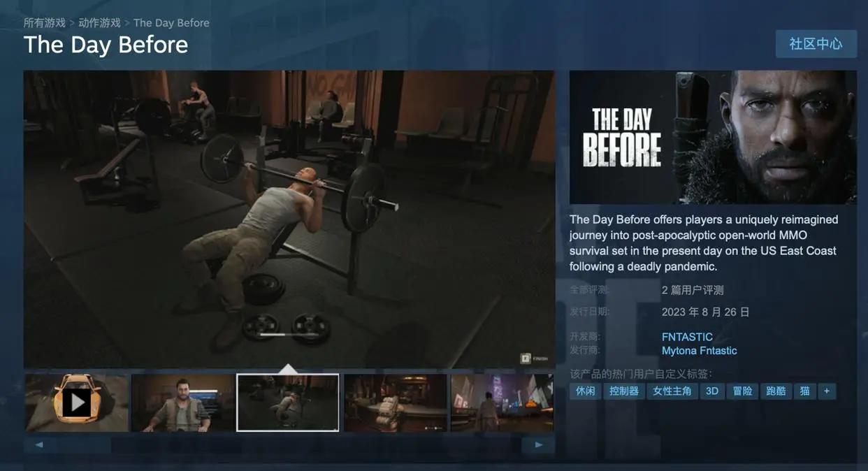Go to 所有游戏 breadcrumb link
The height and width of the screenshot is (471, 868).
click(x=45, y=23)
